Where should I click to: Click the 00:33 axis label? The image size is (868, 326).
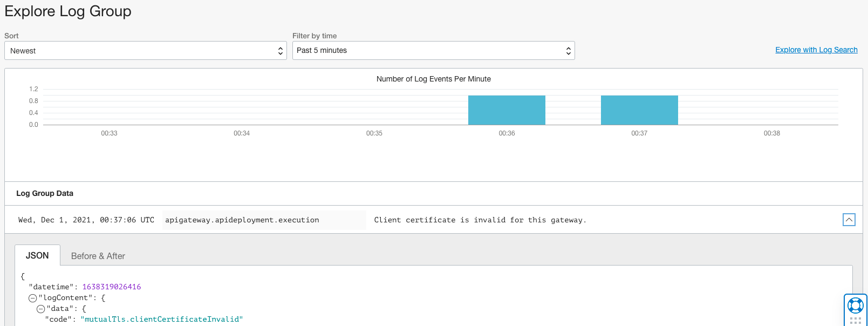109,133
